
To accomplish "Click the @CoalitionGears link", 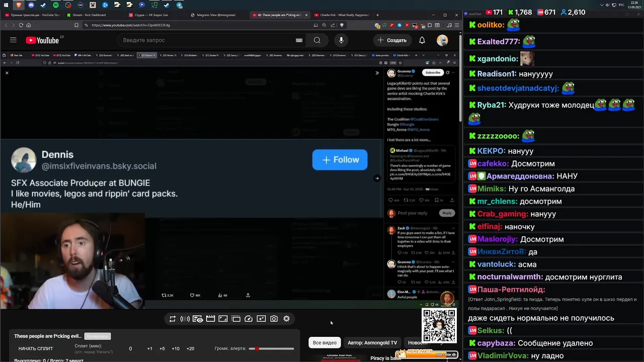I will point(425,119).
